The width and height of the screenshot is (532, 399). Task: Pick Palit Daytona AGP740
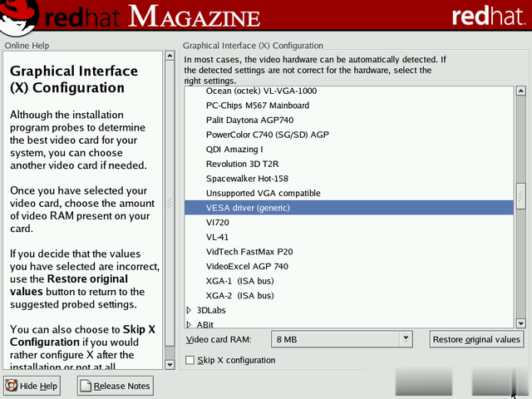[349, 120]
